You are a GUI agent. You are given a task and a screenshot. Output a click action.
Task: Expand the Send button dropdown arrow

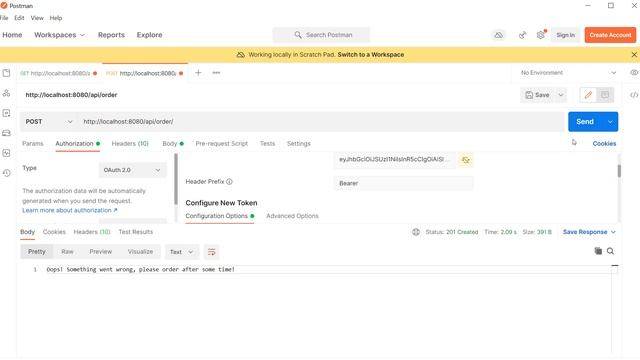[x=610, y=122]
